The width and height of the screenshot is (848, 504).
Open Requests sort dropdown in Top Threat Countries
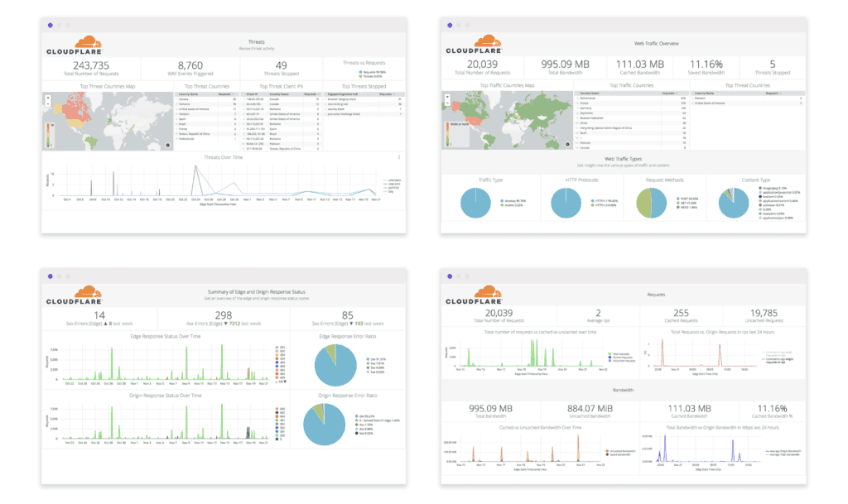pyautogui.click(x=226, y=94)
